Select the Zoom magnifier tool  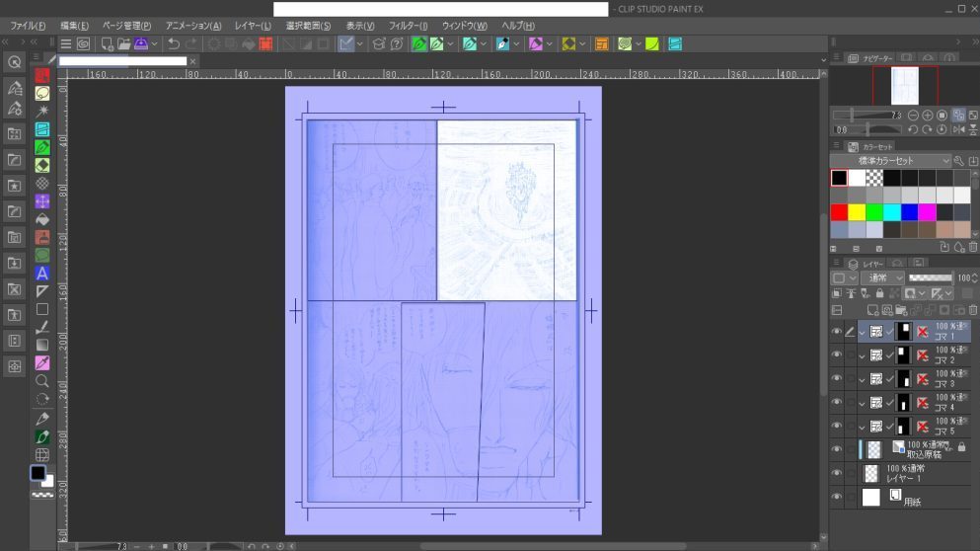(x=42, y=381)
